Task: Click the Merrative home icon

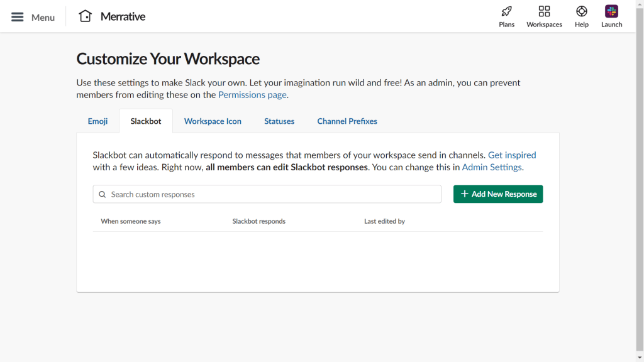Action: point(85,16)
